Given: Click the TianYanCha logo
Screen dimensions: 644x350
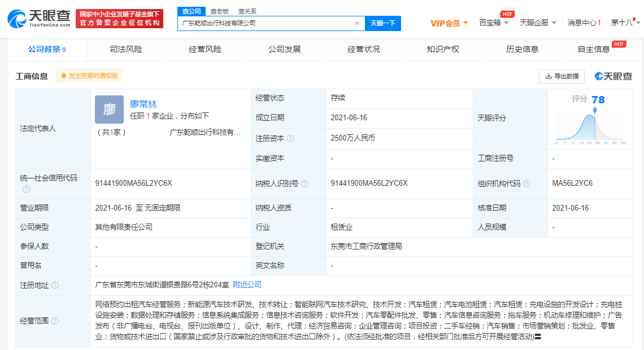Looking at the screenshot, I should pos(39,19).
